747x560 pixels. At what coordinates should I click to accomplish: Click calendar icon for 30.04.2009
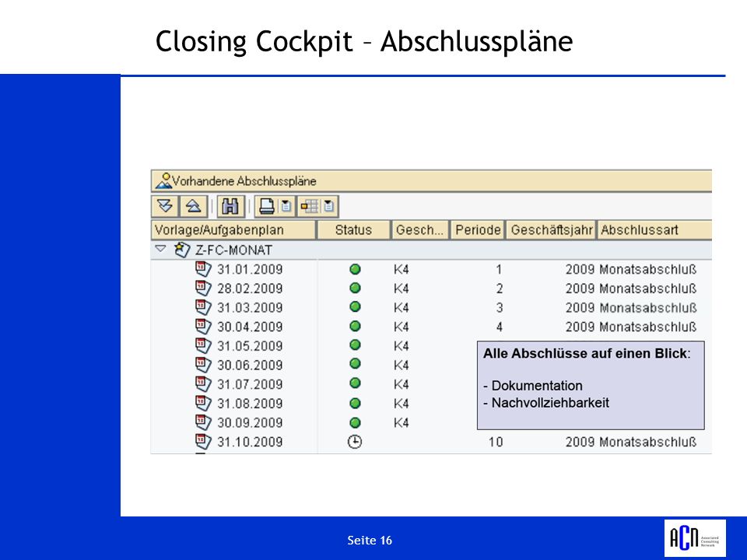click(x=203, y=326)
